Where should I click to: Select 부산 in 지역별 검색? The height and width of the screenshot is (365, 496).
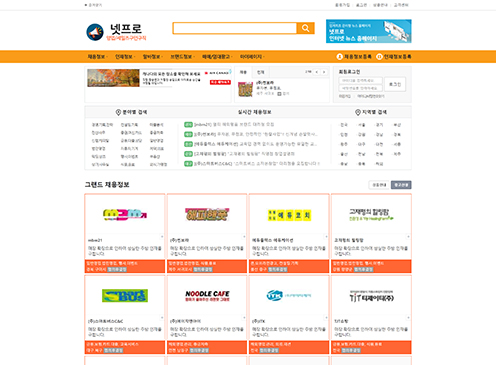(x=397, y=125)
